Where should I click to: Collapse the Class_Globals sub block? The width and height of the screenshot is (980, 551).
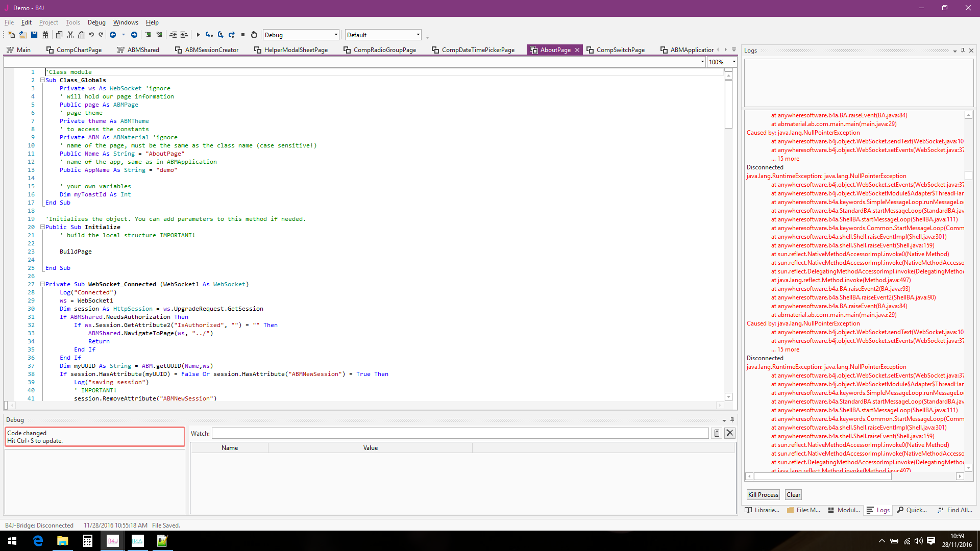point(42,80)
